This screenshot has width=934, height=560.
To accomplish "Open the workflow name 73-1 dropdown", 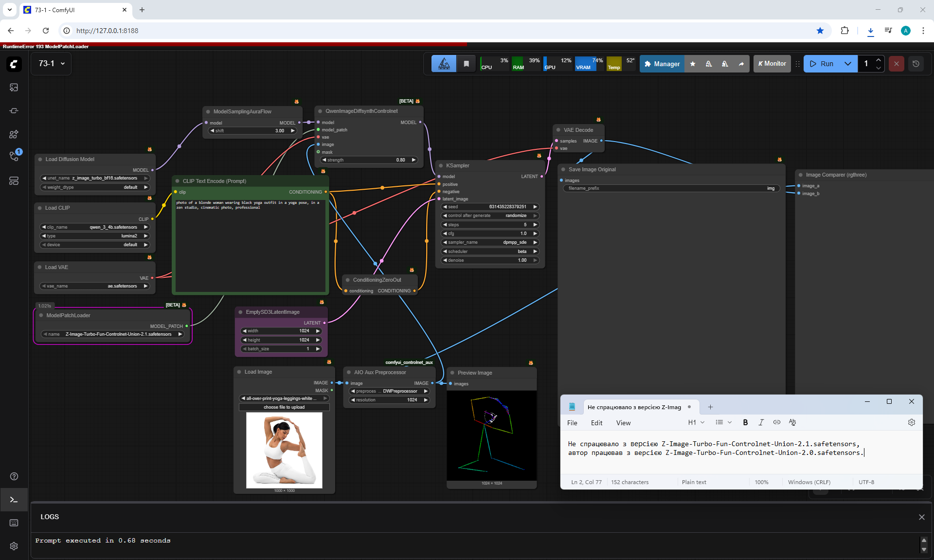I will [52, 64].
